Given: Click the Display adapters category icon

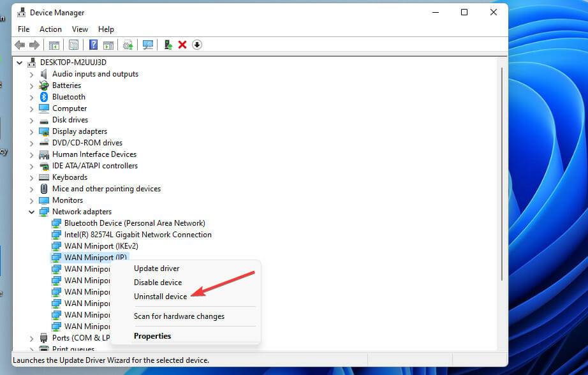Looking at the screenshot, I should [44, 131].
